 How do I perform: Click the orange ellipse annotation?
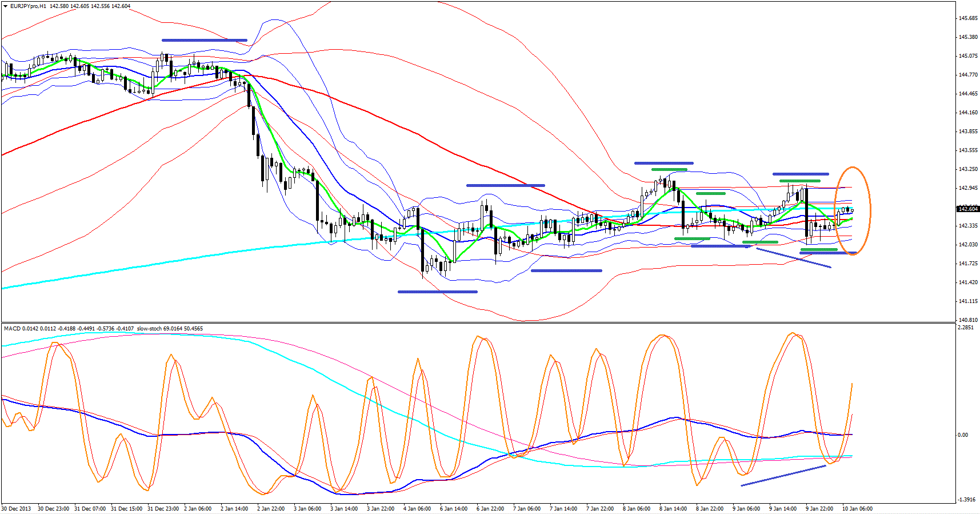870,210
